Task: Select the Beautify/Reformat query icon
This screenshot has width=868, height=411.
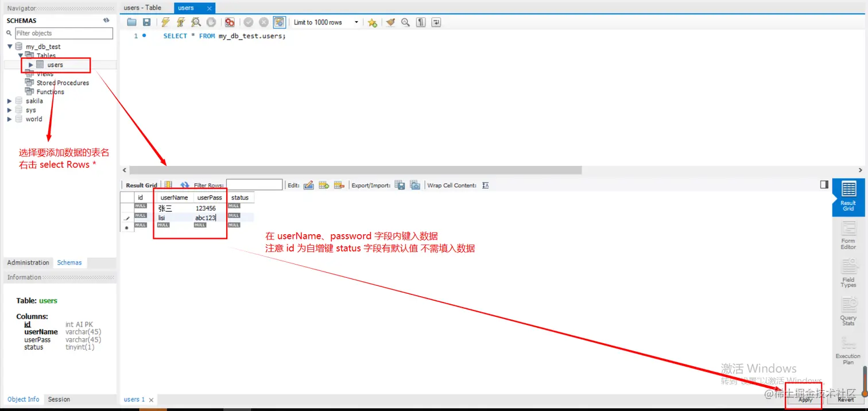Action: pyautogui.click(x=391, y=22)
